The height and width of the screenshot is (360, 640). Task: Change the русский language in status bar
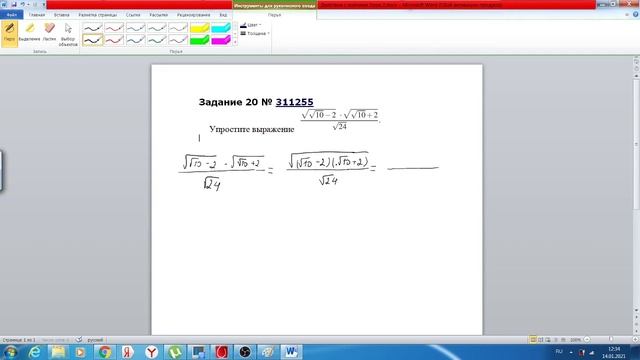click(x=95, y=340)
